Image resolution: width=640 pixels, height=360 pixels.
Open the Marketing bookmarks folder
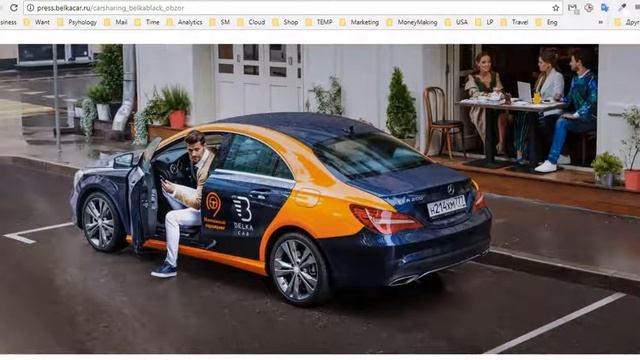pyautogui.click(x=359, y=22)
